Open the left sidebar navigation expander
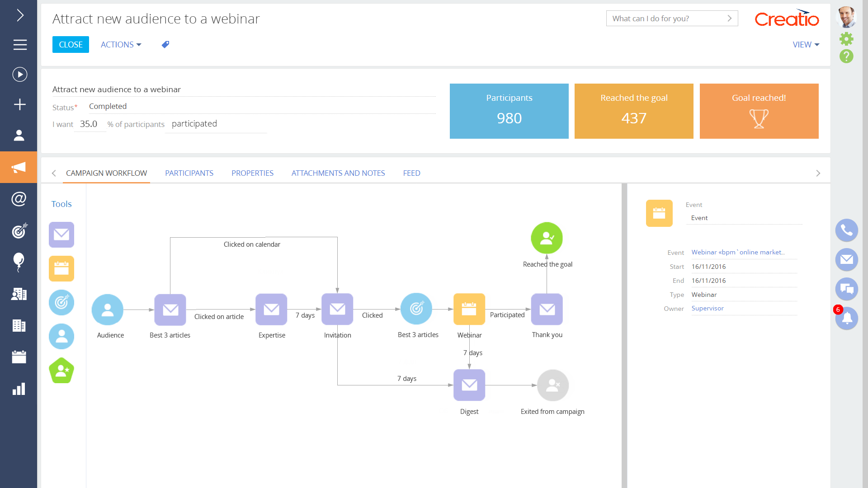868x488 pixels. point(19,15)
